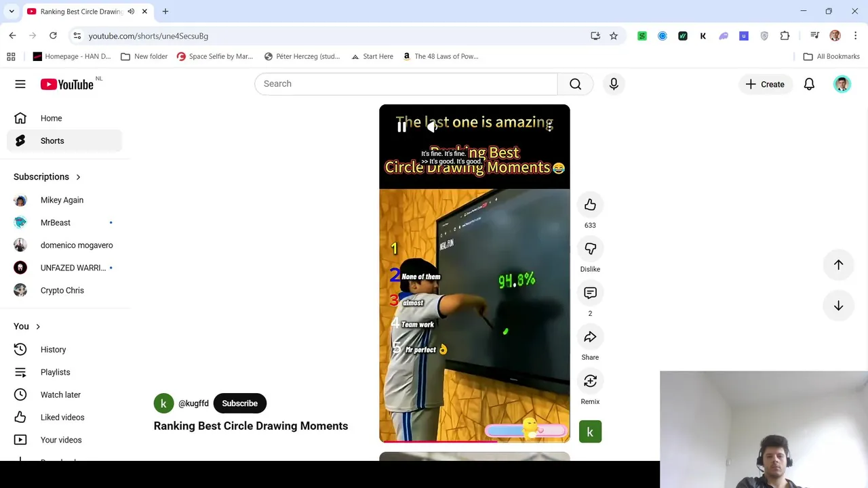
Task: Expand the Subscriptions section
Action: 47,177
